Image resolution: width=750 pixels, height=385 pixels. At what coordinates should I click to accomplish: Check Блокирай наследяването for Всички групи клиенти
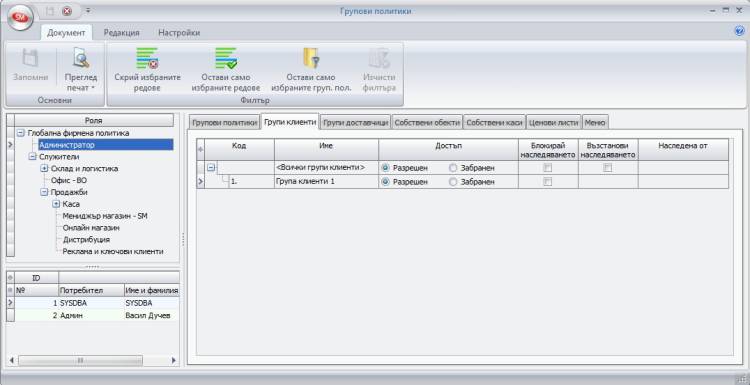(548, 168)
